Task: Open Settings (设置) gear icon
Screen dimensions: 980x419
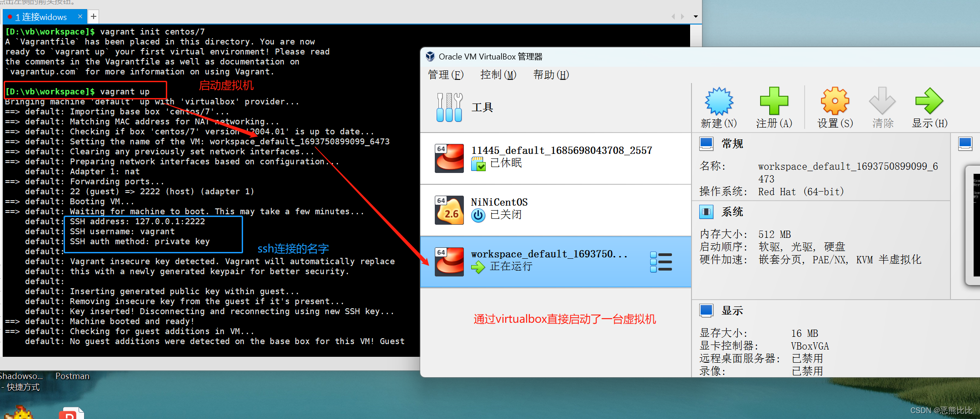Action: [835, 101]
